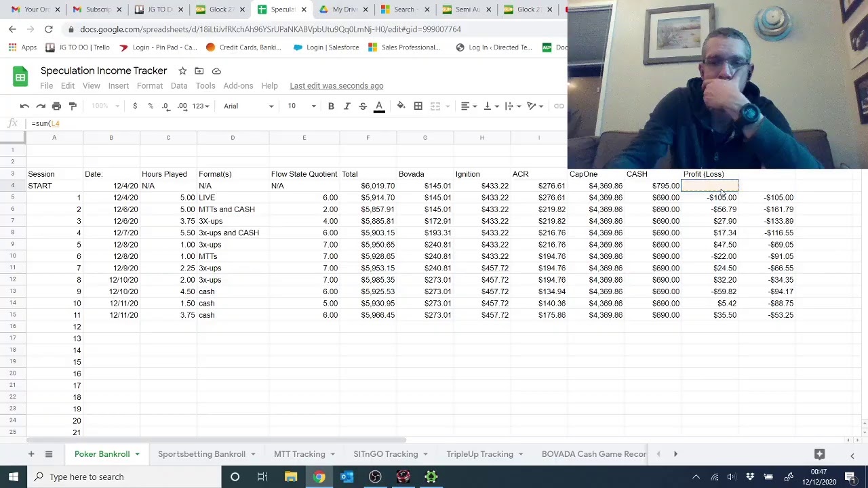Open Explore button at bottom right
The image size is (868, 488).
(x=820, y=454)
